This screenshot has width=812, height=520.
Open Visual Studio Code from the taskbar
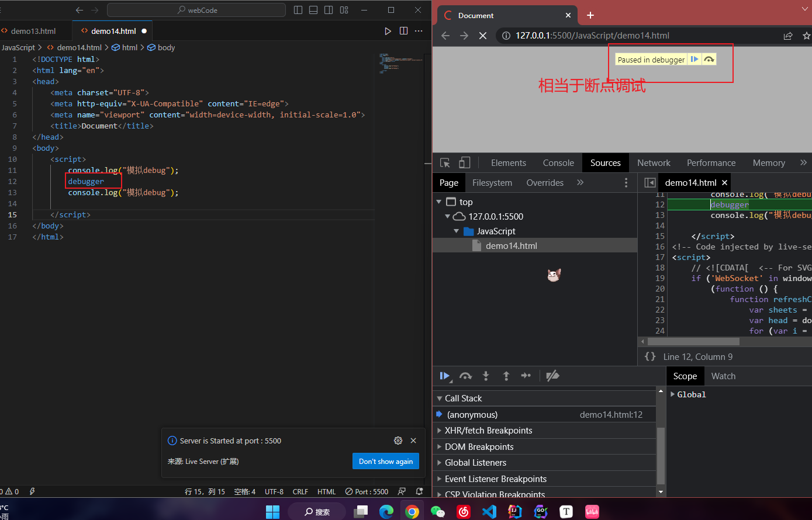point(489,512)
